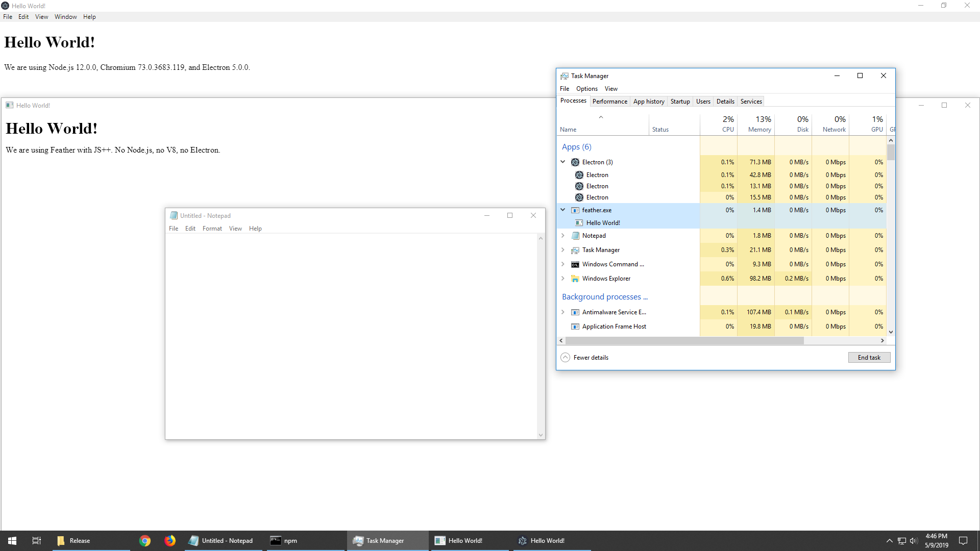Open the Format menu in Notepad
The image size is (980, 551).
212,229
